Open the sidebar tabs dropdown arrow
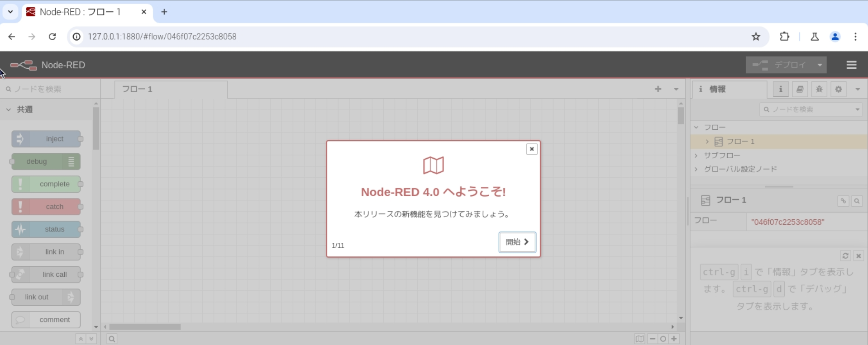This screenshot has height=345, width=868. pyautogui.click(x=858, y=89)
